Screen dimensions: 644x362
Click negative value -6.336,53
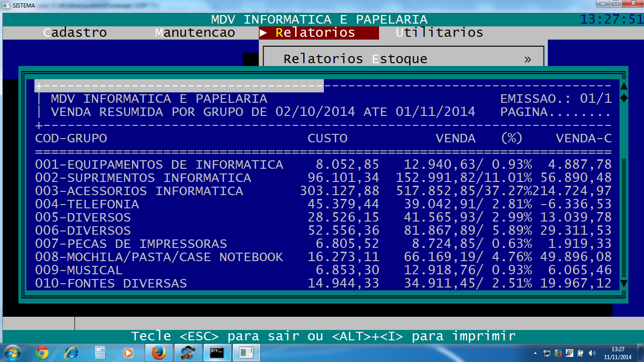(576, 205)
